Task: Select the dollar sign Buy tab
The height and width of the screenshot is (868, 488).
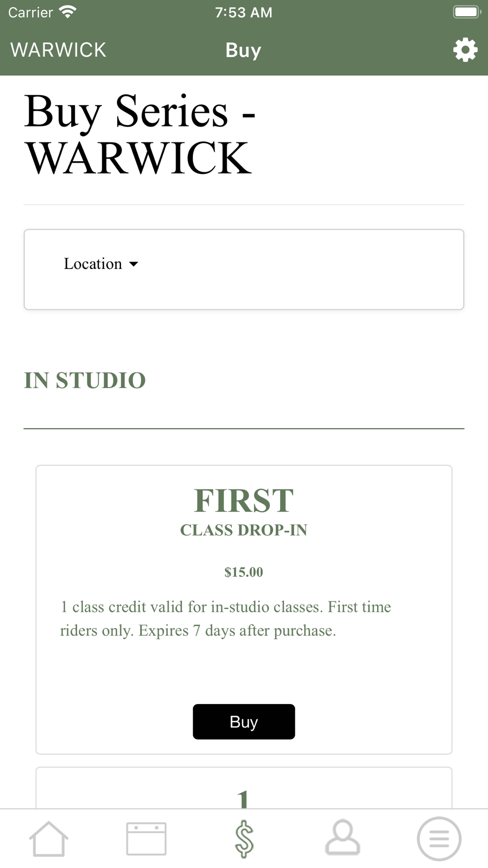Action: (x=244, y=839)
